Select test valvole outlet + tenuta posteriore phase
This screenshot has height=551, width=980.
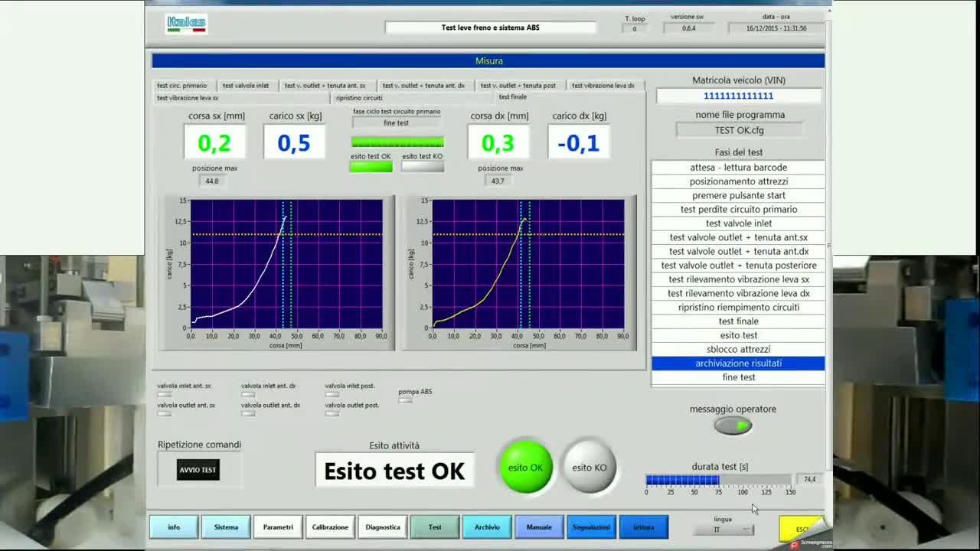pyautogui.click(x=738, y=265)
